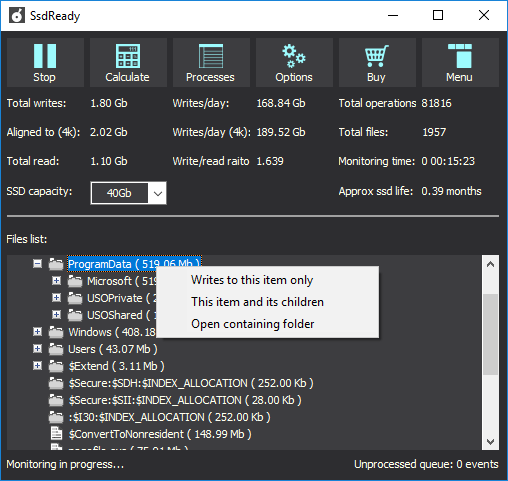Click the $Secure:$SII folder icon
The height and width of the screenshot is (481, 508).
click(x=56, y=400)
